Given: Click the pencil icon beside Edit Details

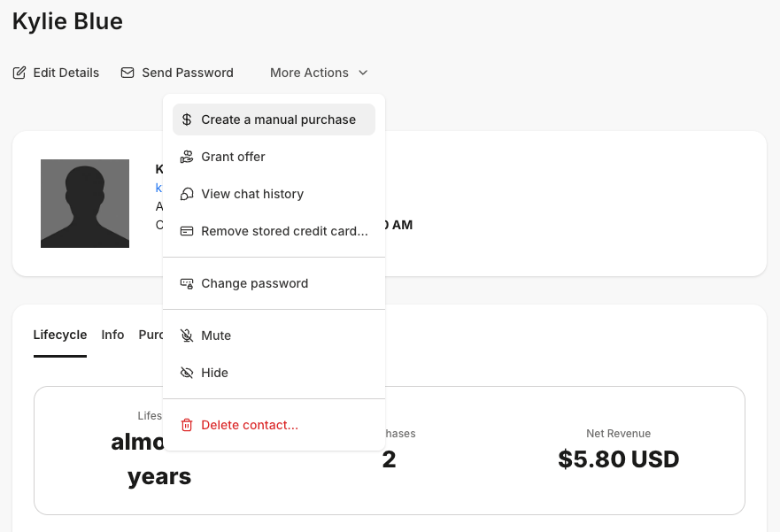Looking at the screenshot, I should [19, 73].
